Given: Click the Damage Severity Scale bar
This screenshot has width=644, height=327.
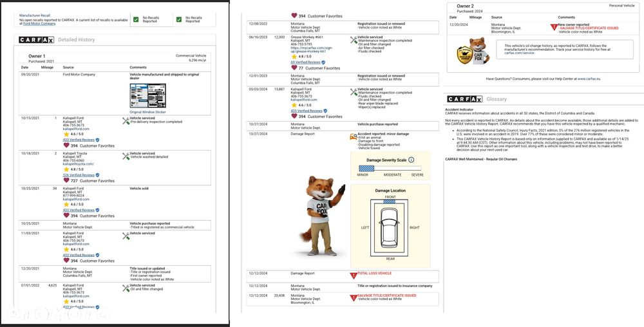Looking at the screenshot, I should [x=390, y=168].
